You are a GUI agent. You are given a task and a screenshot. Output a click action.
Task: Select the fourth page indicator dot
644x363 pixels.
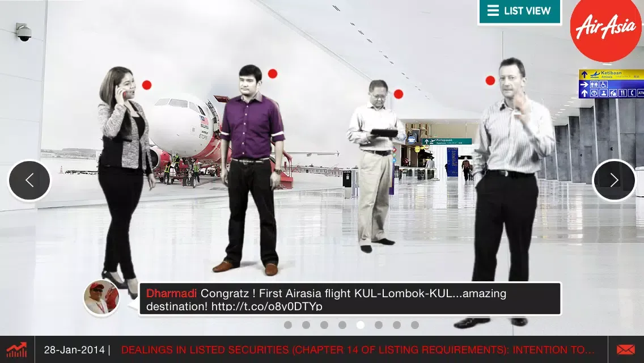[342, 325]
